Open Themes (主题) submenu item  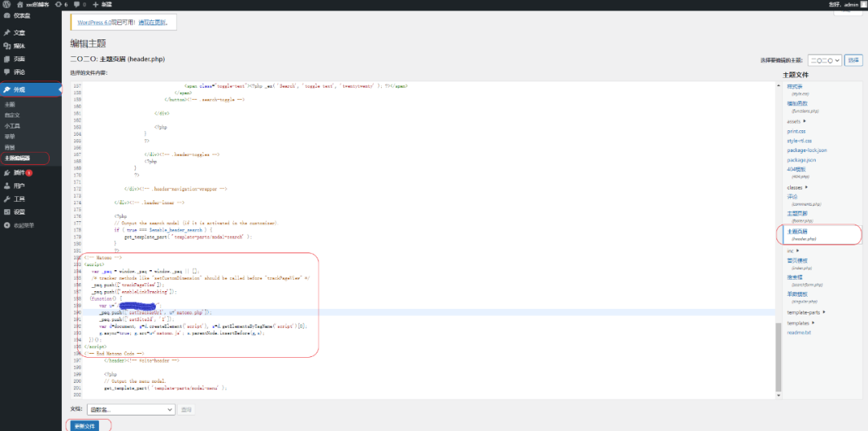click(10, 105)
